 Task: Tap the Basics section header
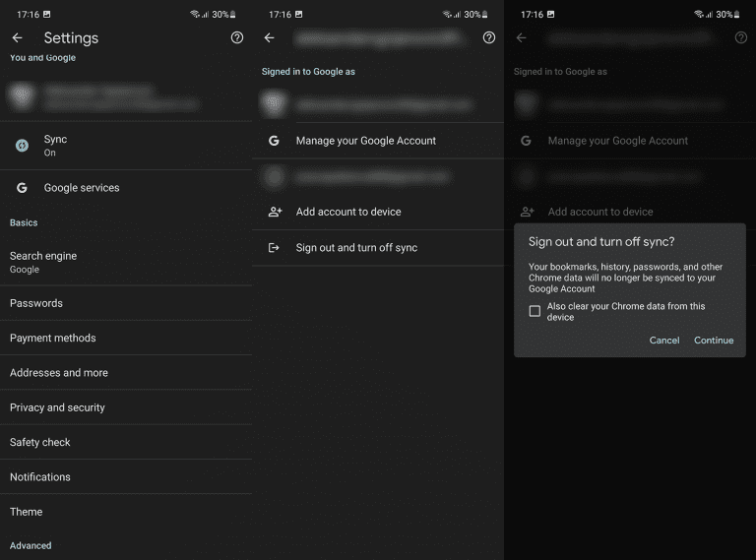tap(24, 222)
